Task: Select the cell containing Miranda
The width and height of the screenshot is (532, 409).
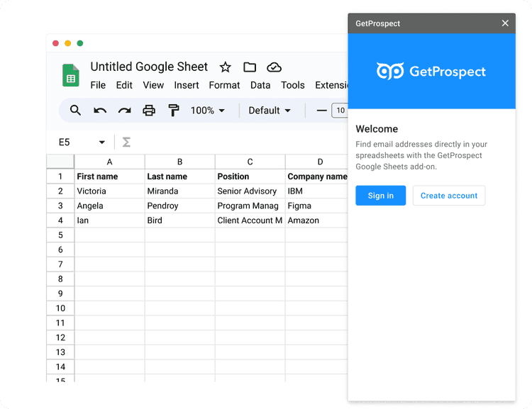Action: [180, 191]
